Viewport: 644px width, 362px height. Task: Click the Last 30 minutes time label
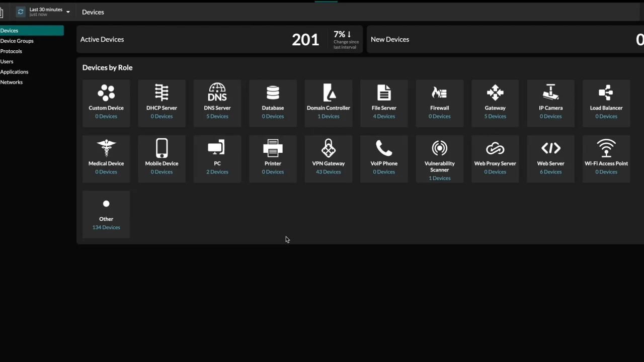(x=46, y=10)
